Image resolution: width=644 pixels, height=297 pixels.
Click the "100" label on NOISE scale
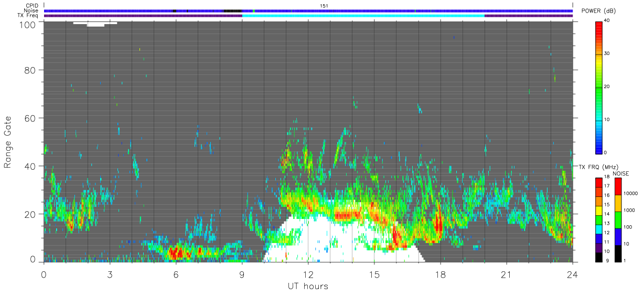click(x=628, y=227)
